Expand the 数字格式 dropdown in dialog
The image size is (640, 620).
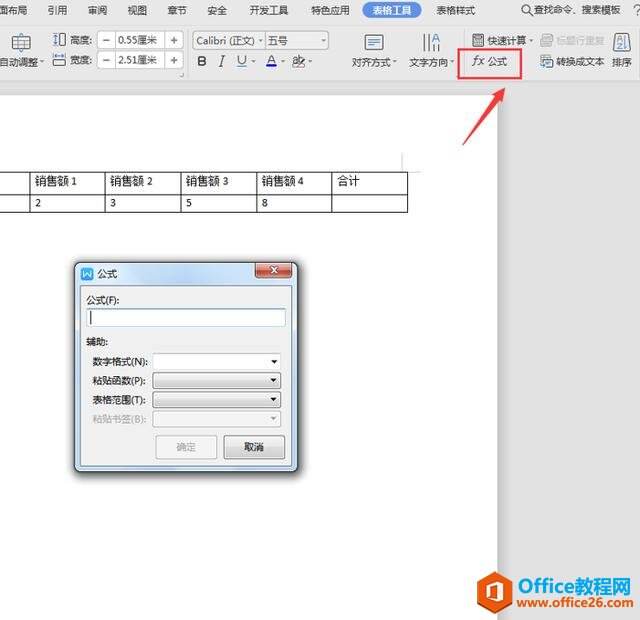click(x=273, y=362)
